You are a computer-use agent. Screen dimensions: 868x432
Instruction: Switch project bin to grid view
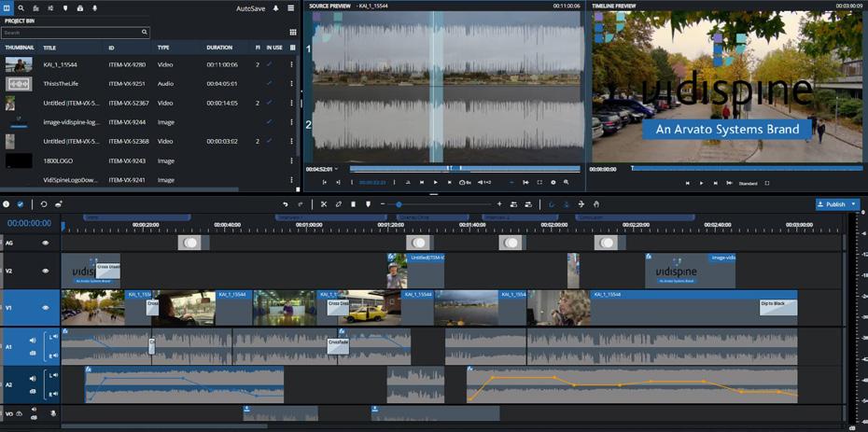coord(292,32)
